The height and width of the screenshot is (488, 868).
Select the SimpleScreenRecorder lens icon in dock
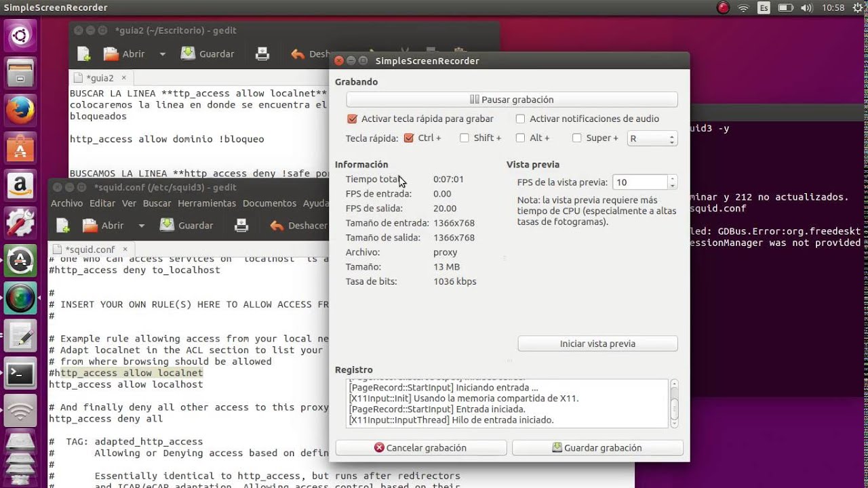(20, 298)
